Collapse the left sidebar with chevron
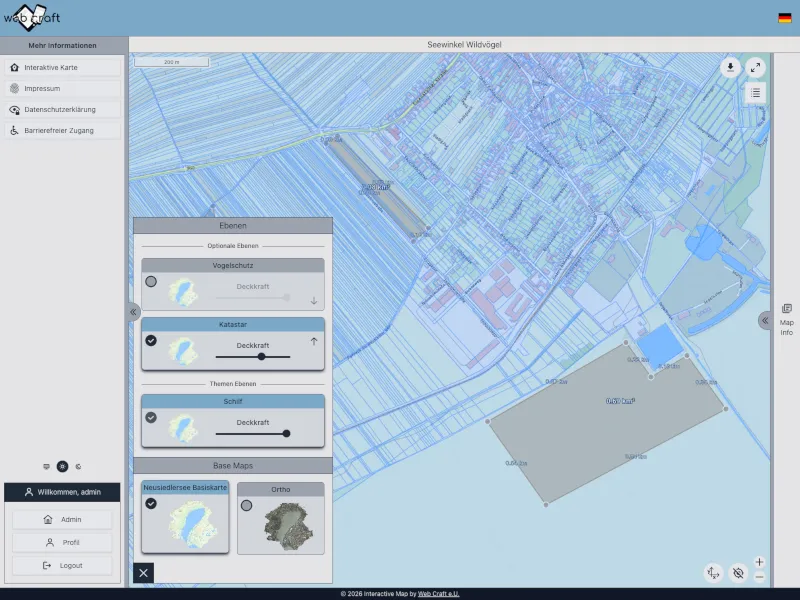This screenshot has height=600, width=800. point(133,312)
